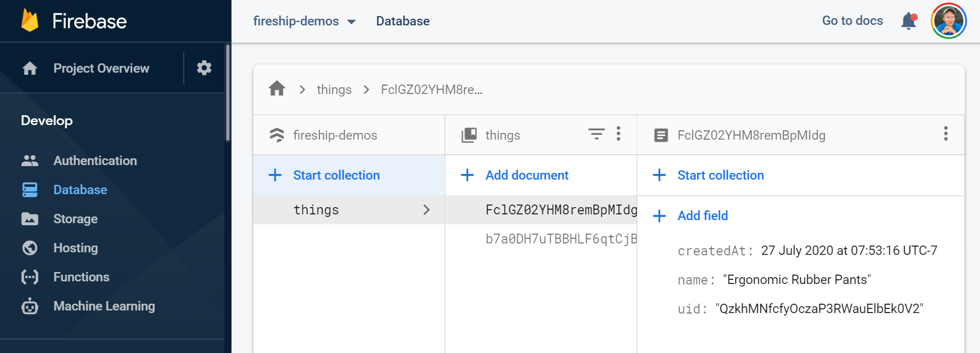Click the breadcrumb home icon
Image resolution: width=980 pixels, height=353 pixels.
pos(277,89)
